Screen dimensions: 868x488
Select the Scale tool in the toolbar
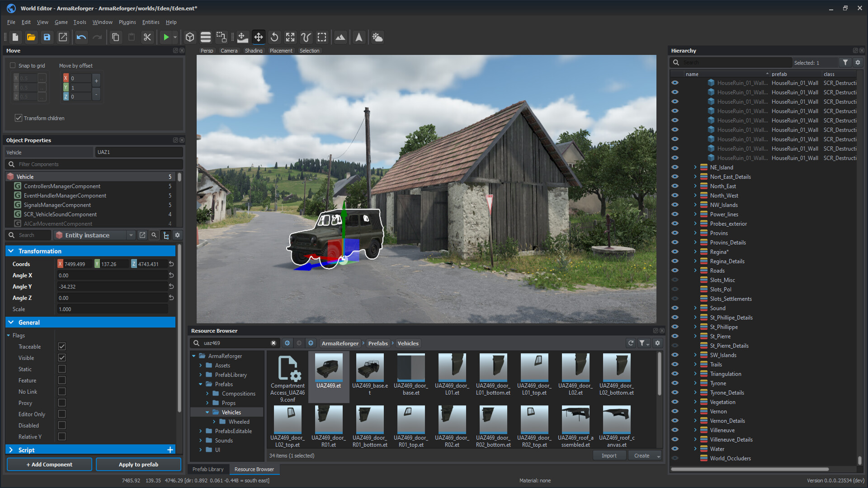coord(290,37)
